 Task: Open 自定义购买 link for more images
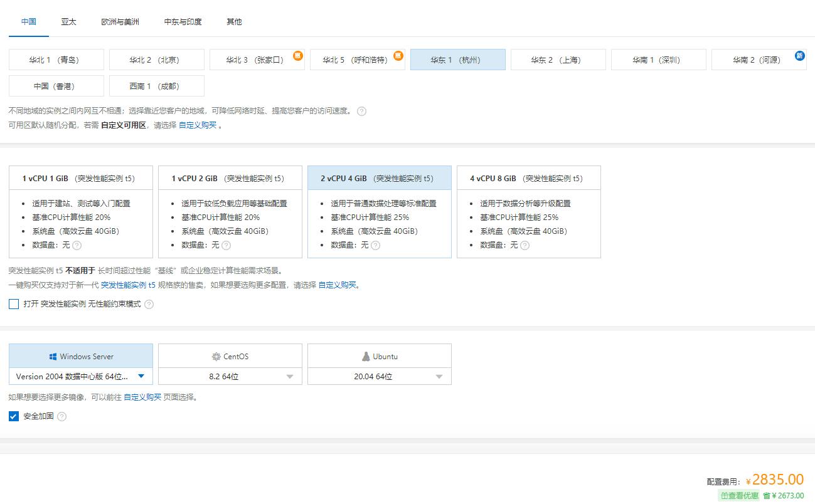[x=142, y=397]
